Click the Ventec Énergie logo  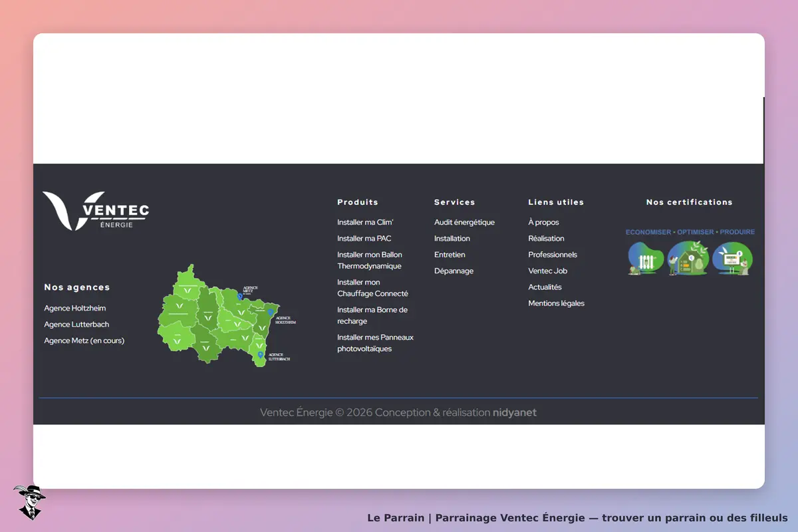pyautogui.click(x=96, y=211)
